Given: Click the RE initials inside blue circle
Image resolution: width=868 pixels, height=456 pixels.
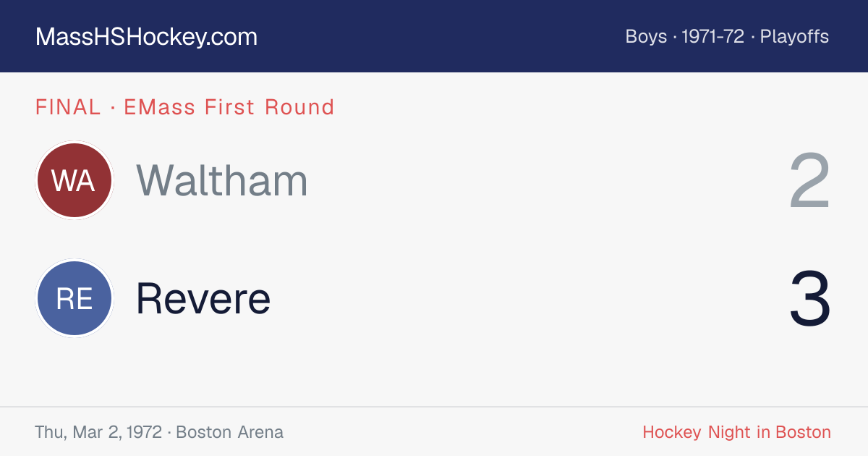Looking at the screenshot, I should 75,299.
